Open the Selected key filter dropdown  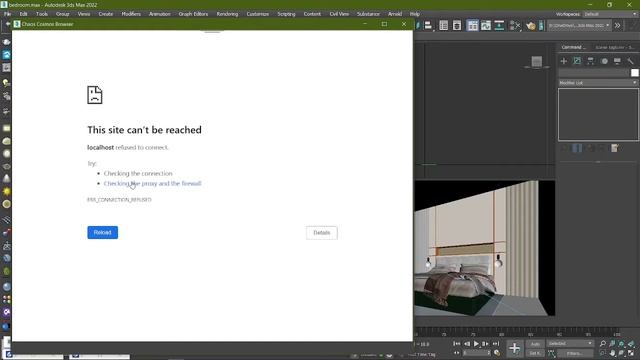pos(570,344)
